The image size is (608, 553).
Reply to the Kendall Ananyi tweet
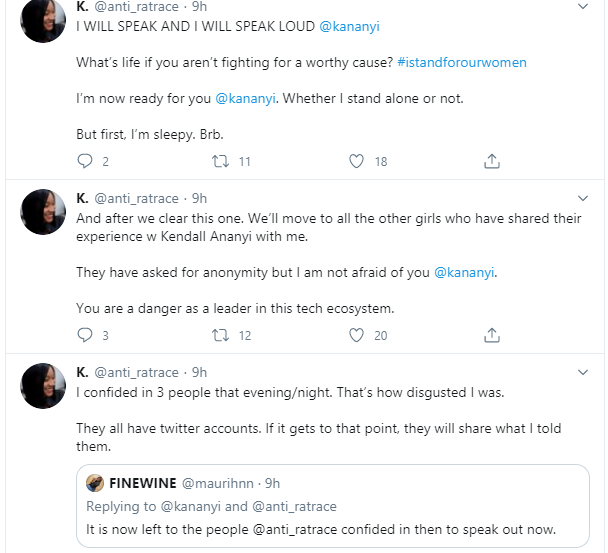[x=84, y=335]
